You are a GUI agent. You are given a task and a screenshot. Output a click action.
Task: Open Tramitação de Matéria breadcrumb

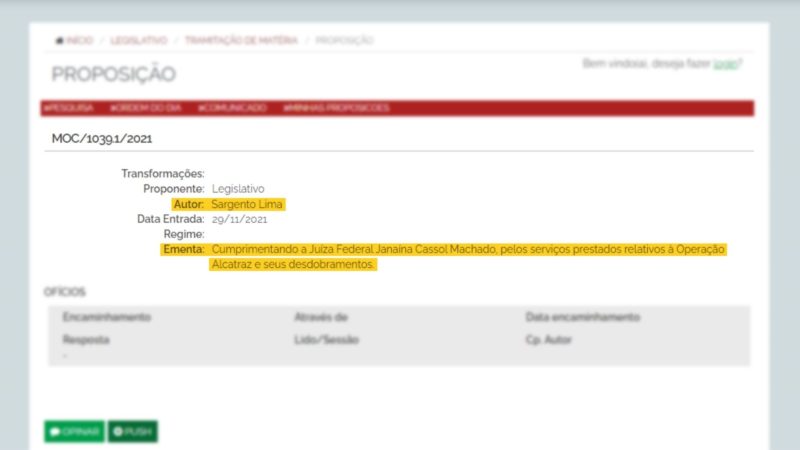pyautogui.click(x=241, y=41)
